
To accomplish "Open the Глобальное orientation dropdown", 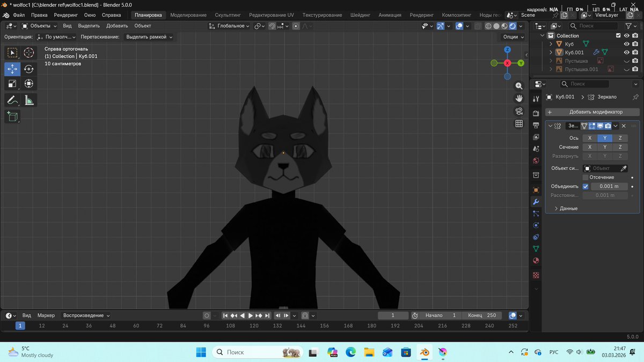I will [230, 26].
